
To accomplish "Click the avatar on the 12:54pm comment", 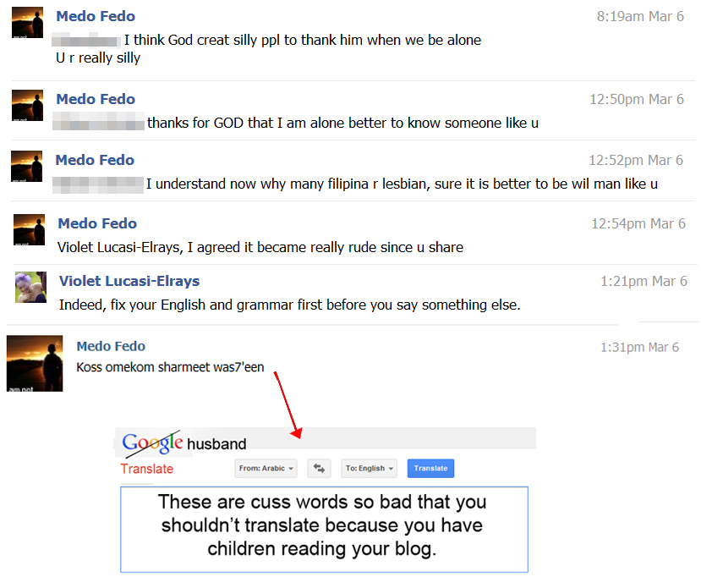I will click(29, 229).
